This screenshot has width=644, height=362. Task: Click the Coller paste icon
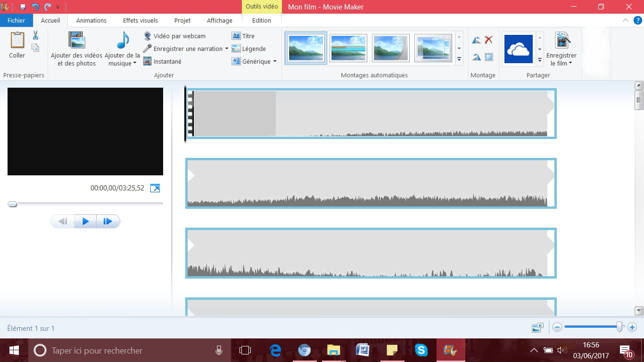(x=17, y=41)
